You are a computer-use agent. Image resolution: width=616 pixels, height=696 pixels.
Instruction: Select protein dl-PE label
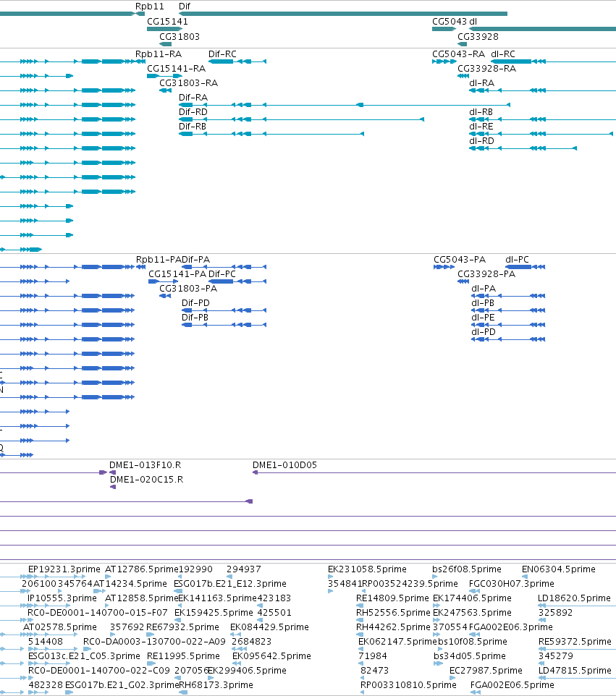pyautogui.click(x=484, y=318)
